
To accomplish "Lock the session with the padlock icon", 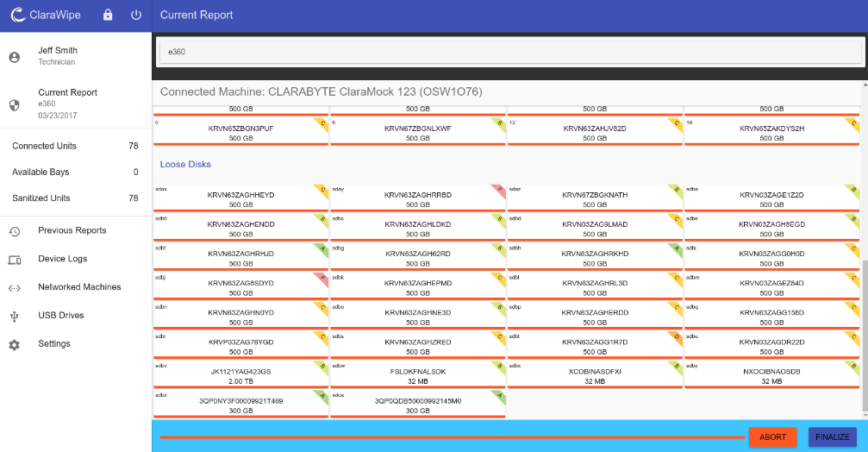I will click(x=108, y=15).
